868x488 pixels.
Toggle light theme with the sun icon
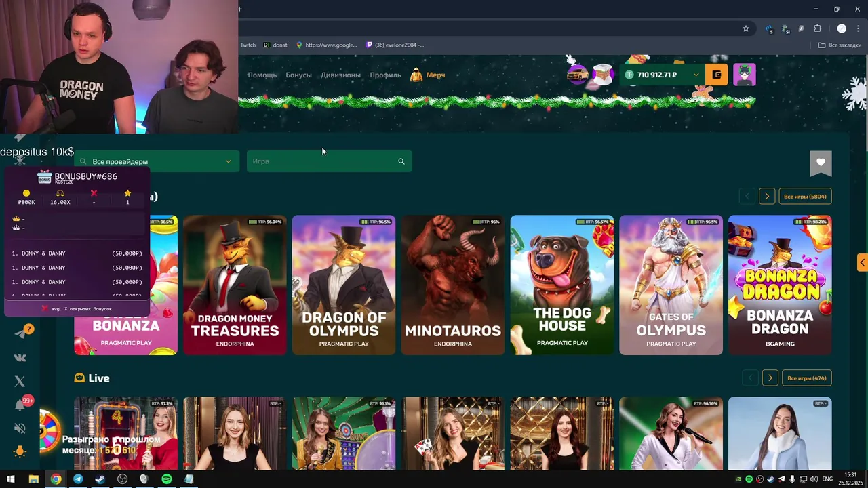pos(20,451)
